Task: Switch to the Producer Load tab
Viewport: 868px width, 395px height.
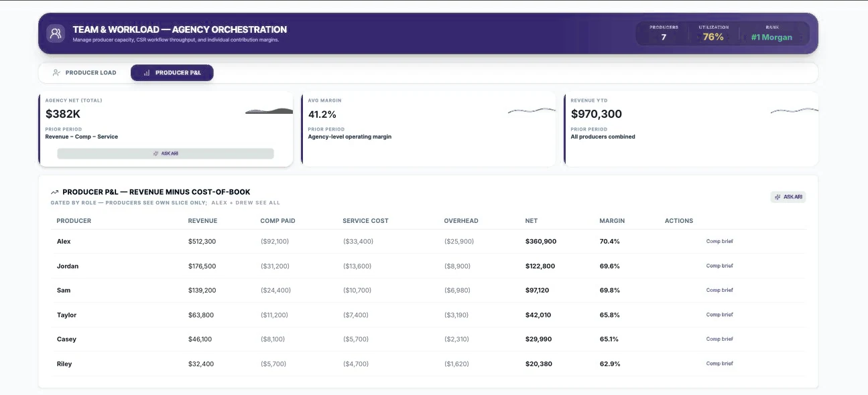Action: click(x=84, y=72)
